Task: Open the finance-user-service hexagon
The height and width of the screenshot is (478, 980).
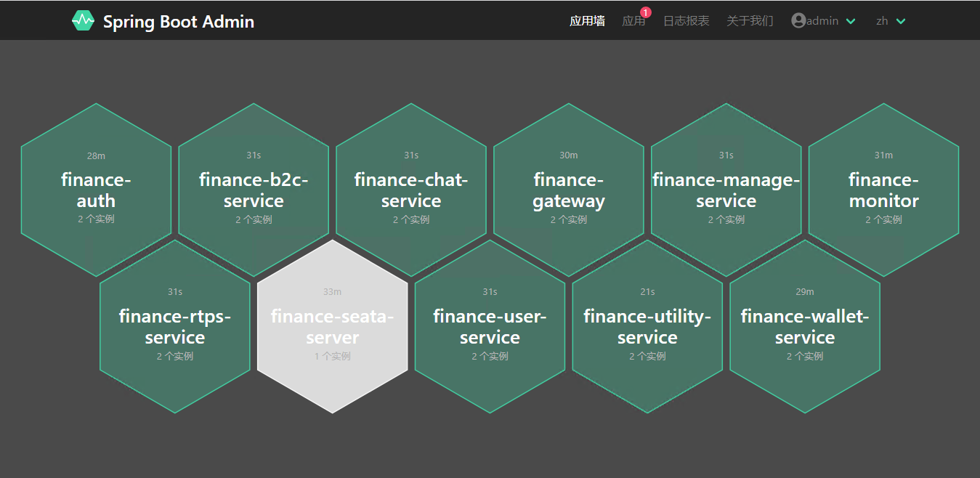Action: pyautogui.click(x=490, y=327)
